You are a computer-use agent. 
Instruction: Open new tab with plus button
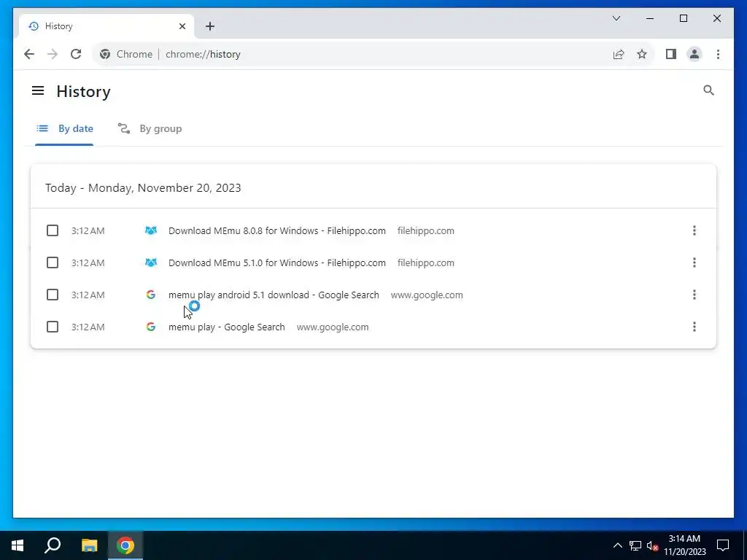[x=210, y=26]
